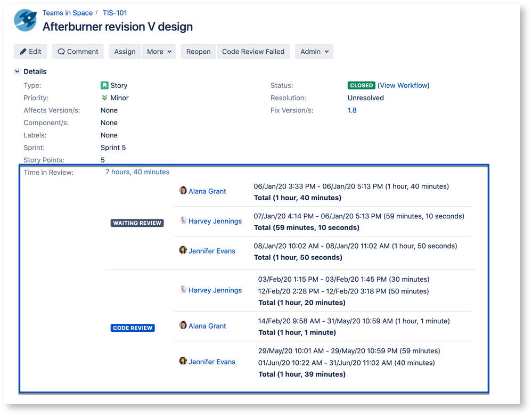
Task: Click the CODE REVIEW status lozenge
Action: coord(133,328)
